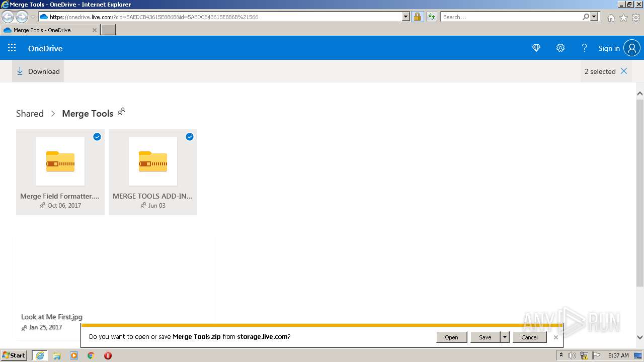Click Open in the download bar
Viewport: 644px width, 362px height.
tap(451, 337)
